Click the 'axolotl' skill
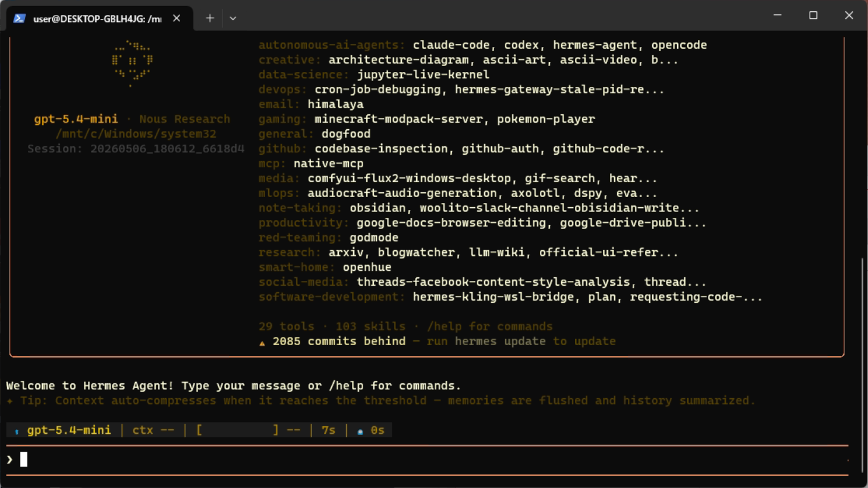This screenshot has width=868, height=488. click(x=535, y=193)
